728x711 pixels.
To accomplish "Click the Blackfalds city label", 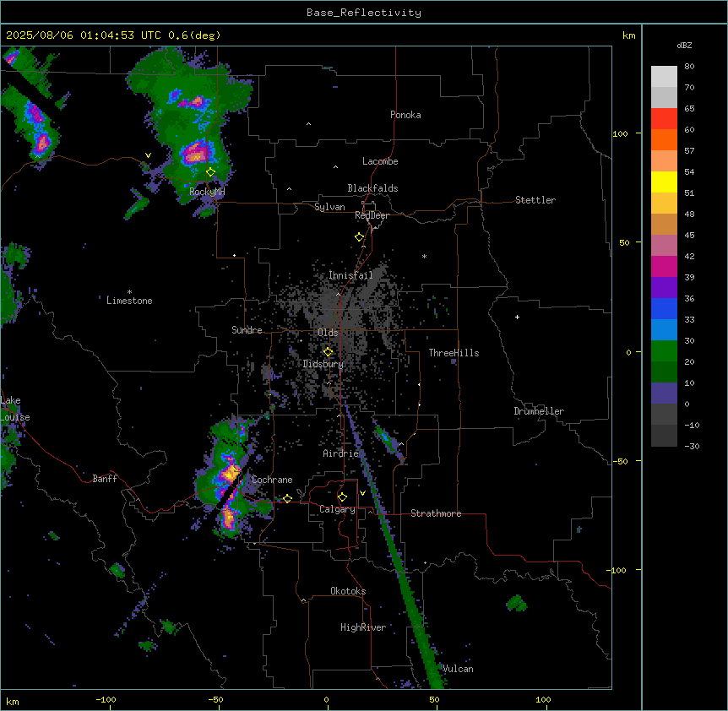I will click(372, 188).
